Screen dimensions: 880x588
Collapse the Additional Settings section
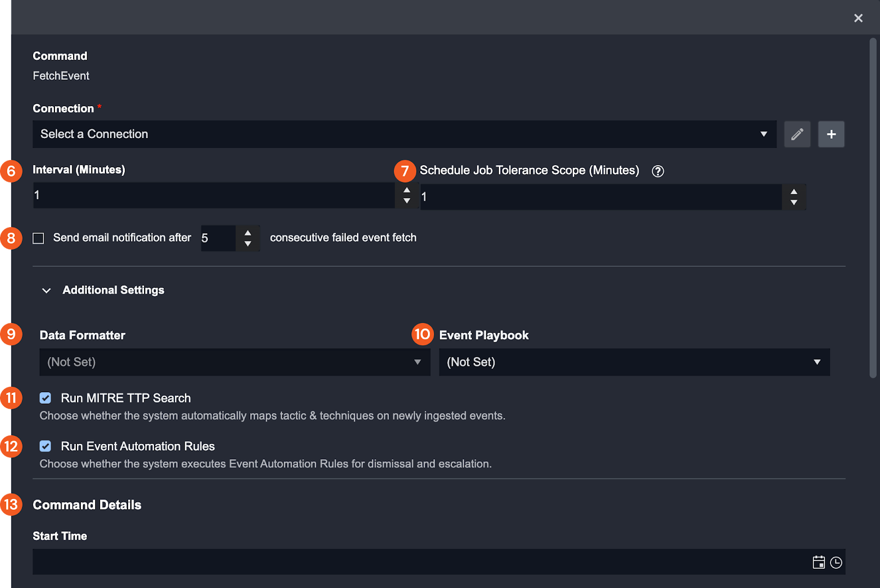47,290
